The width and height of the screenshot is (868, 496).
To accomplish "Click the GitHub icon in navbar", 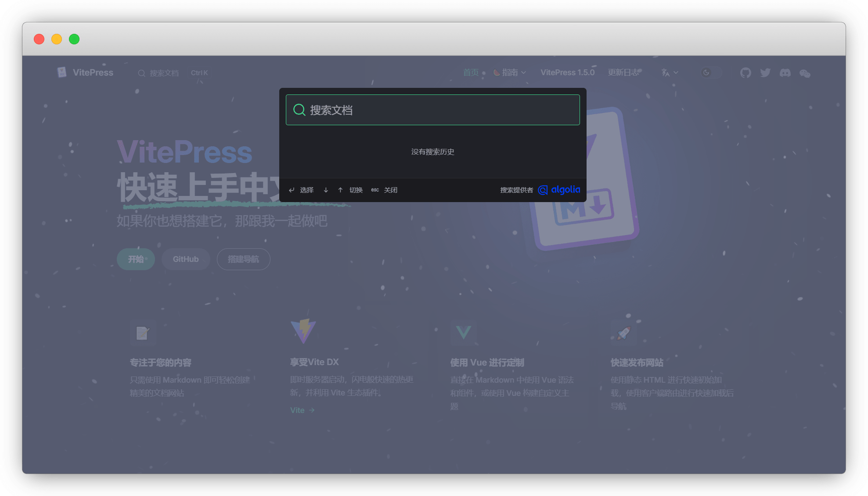I will coord(746,73).
